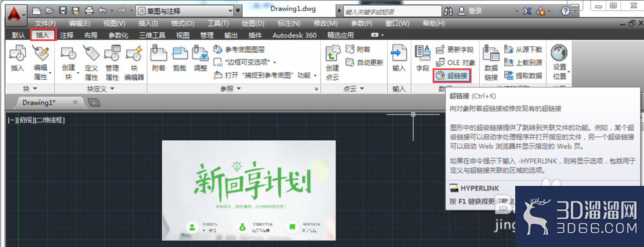Click the 超链接 hyperlink button
The width and height of the screenshot is (644, 247).
click(452, 75)
